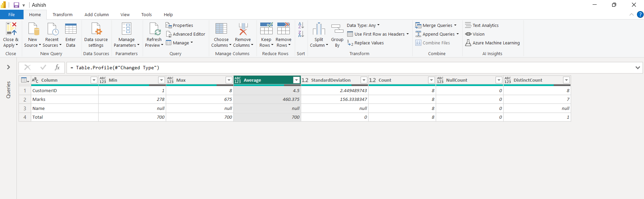Viewport: 644px width, 199px height.
Task: Click Azure Machine Learning button
Action: [x=492, y=43]
